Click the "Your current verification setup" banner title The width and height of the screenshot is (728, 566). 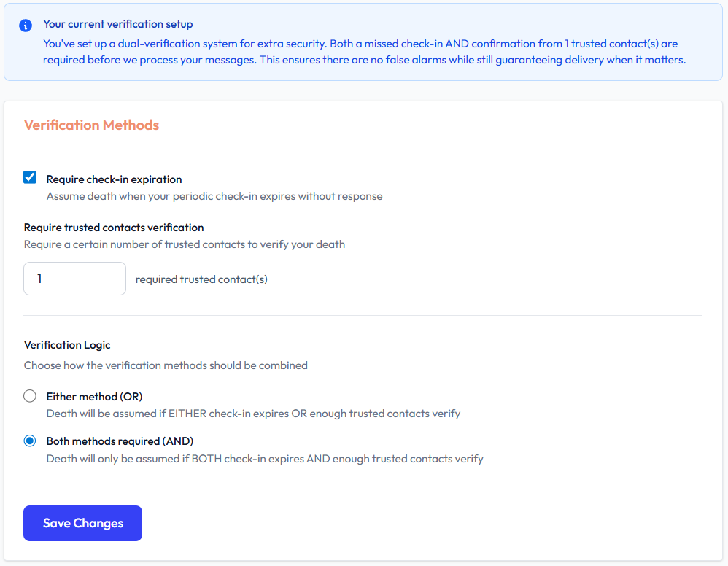pyautogui.click(x=117, y=24)
